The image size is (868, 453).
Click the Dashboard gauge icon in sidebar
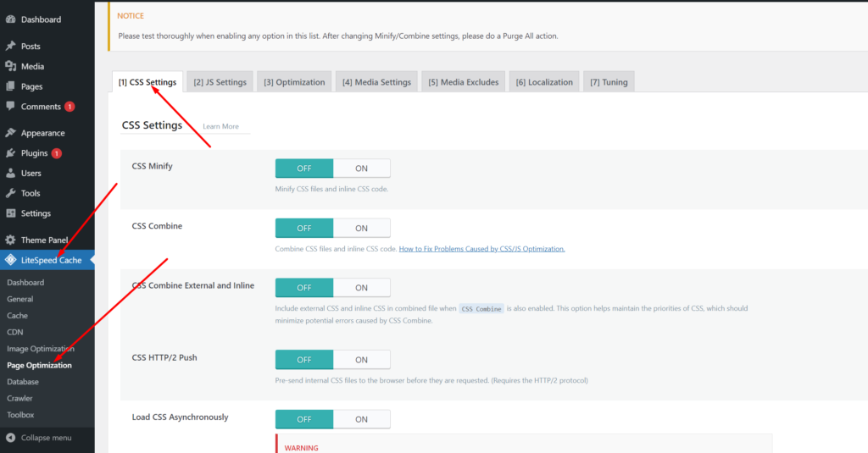(10, 19)
